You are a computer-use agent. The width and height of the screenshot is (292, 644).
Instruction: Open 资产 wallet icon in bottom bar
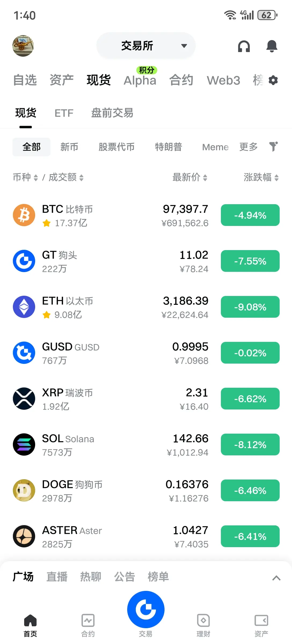pos(261,625)
